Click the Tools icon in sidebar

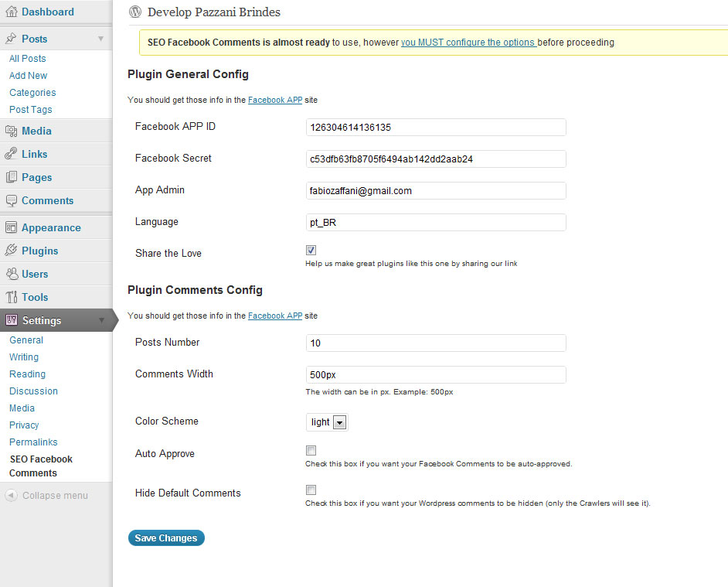coord(11,297)
